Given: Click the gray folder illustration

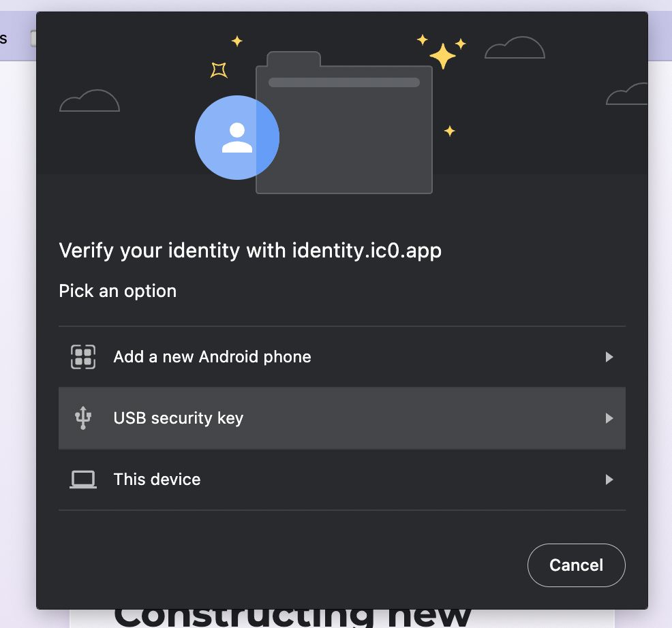Looking at the screenshot, I should tap(344, 123).
